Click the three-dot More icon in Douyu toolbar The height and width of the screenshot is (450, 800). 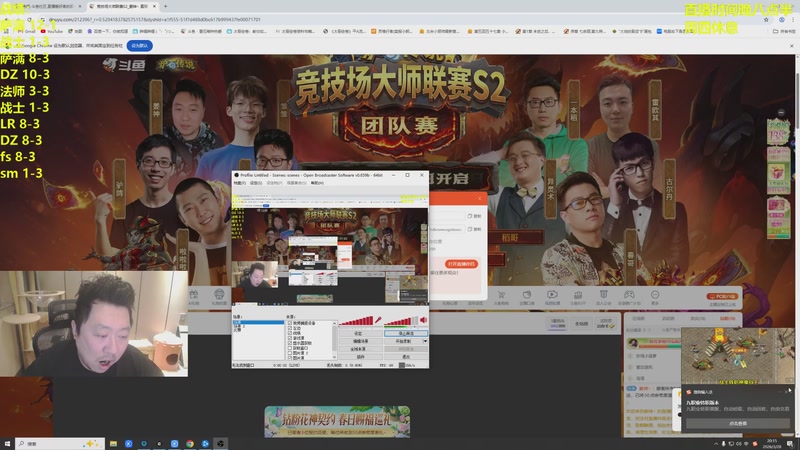click(x=655, y=294)
